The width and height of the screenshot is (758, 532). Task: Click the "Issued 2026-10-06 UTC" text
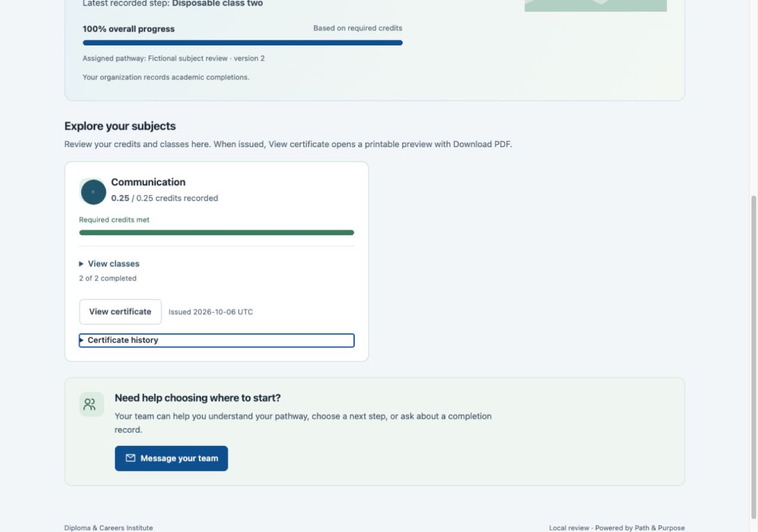point(211,312)
